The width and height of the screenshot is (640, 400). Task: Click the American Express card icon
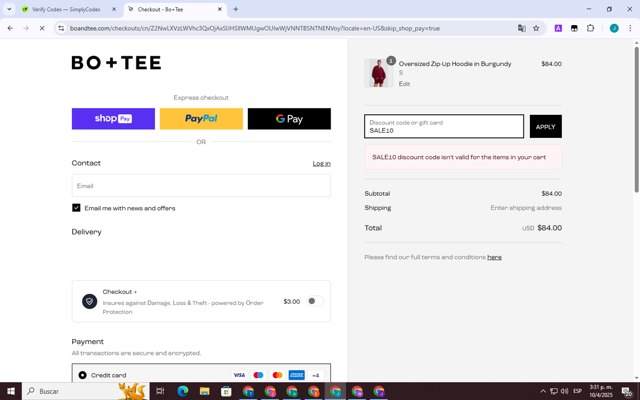click(x=296, y=375)
